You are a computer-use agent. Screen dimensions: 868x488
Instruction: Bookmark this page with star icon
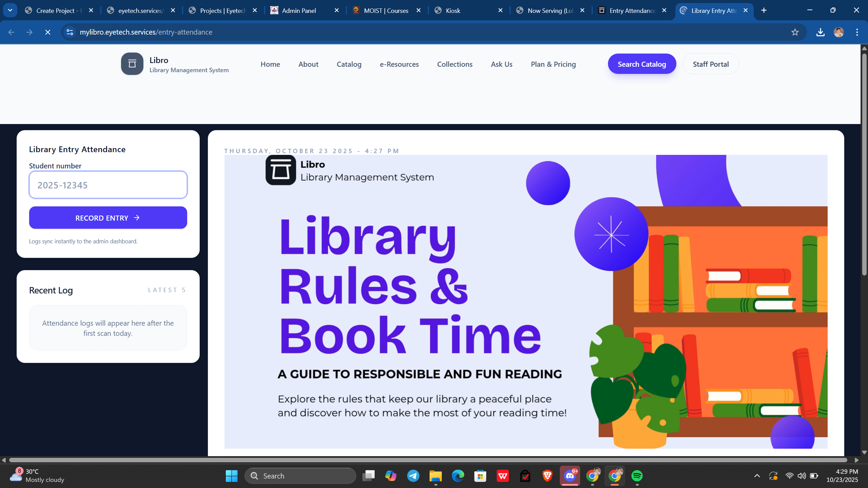[x=795, y=32]
